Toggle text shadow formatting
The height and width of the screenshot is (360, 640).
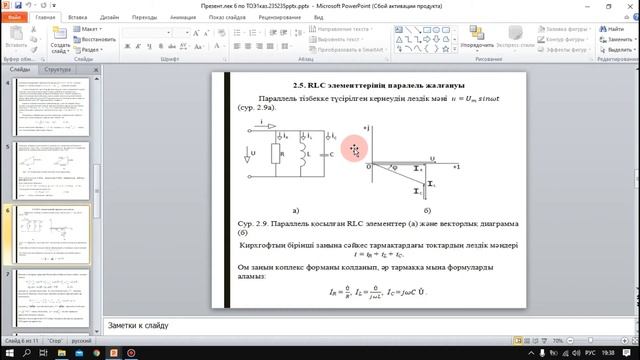click(160, 46)
